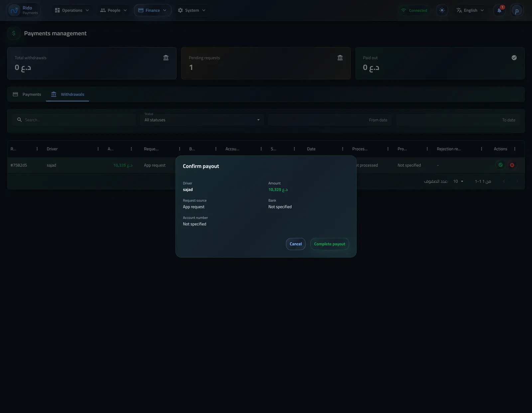Click the Pending requests card
This screenshot has height=413, width=532.
266,63
